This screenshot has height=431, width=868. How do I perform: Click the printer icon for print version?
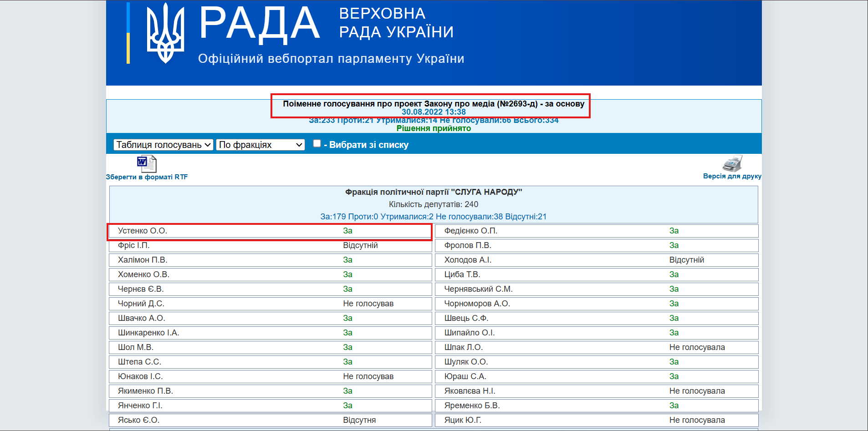[732, 163]
